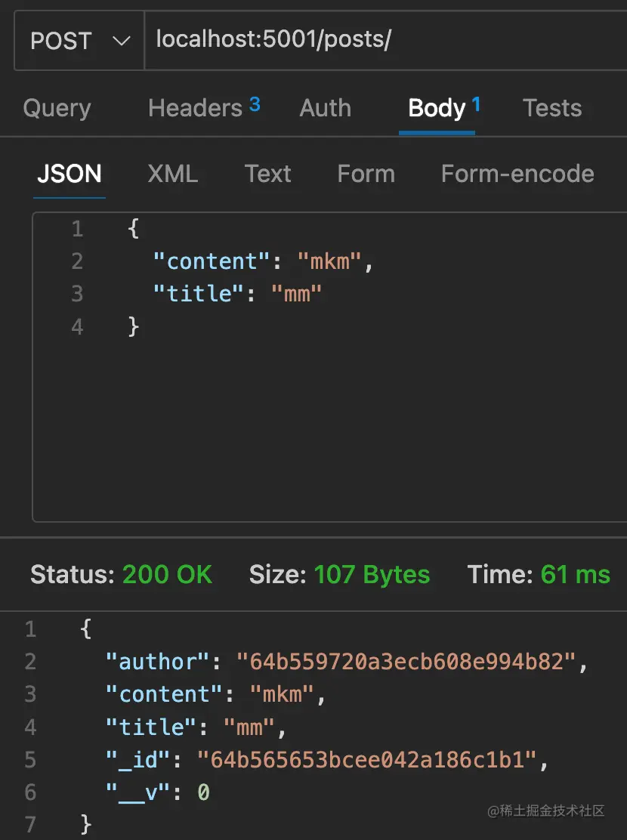Image resolution: width=627 pixels, height=840 pixels.
Task: Click the author ID value in response
Action: [406, 662]
